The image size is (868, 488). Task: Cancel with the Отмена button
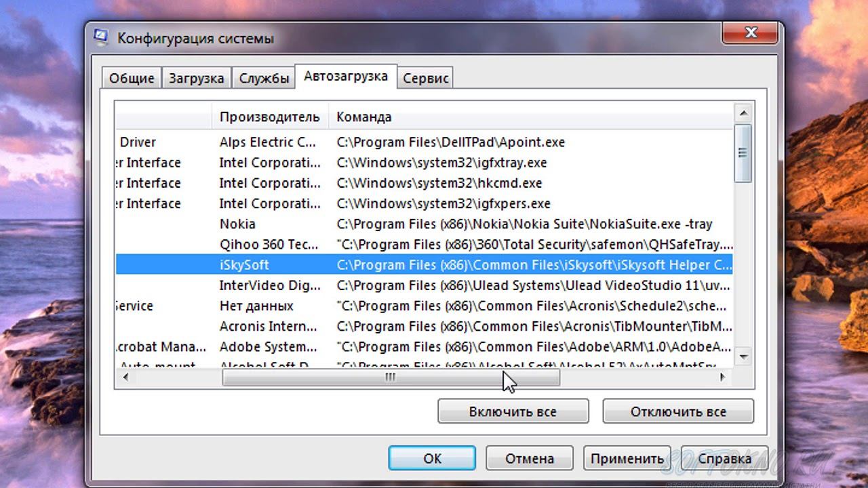pyautogui.click(x=530, y=458)
